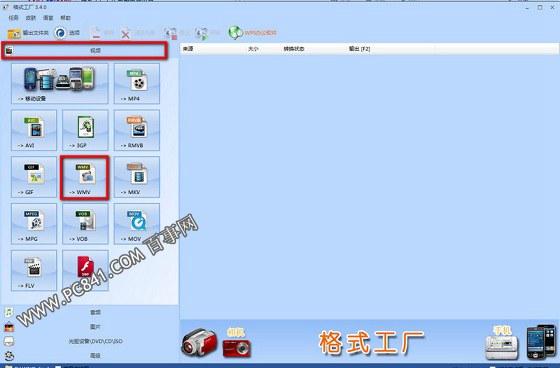Select the MOV conversion icon
The image size is (560, 368).
coord(137,224)
